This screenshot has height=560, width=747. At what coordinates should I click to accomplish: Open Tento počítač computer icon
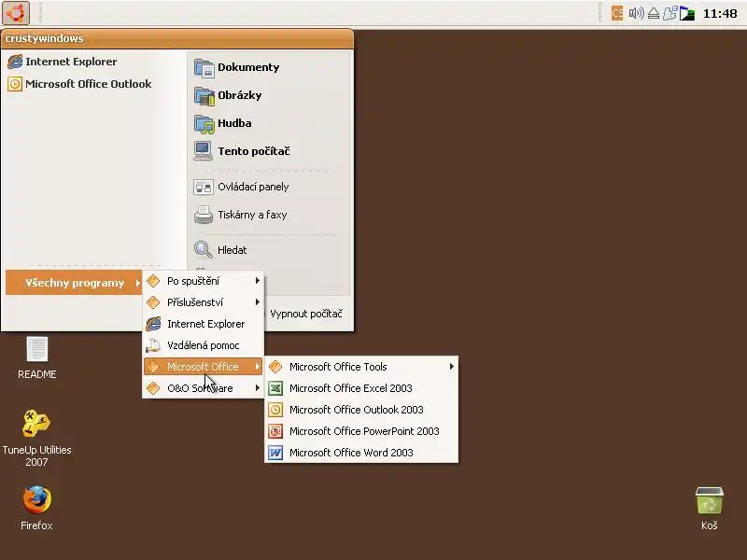point(204,151)
